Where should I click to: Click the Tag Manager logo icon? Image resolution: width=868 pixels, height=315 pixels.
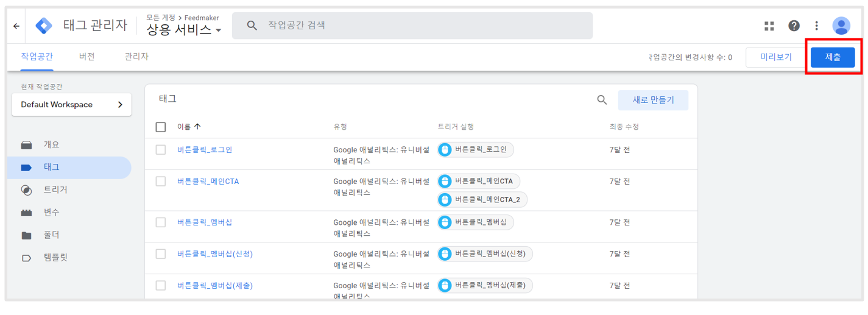(x=44, y=26)
